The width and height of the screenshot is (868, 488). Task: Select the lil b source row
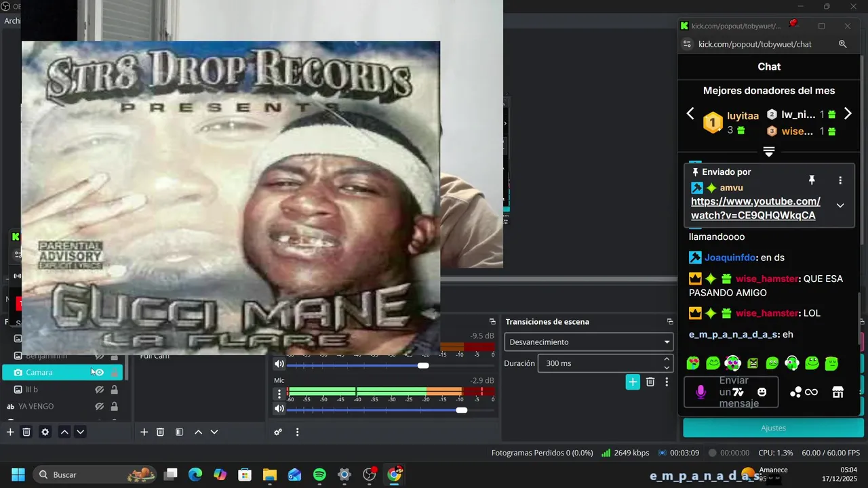(x=62, y=390)
